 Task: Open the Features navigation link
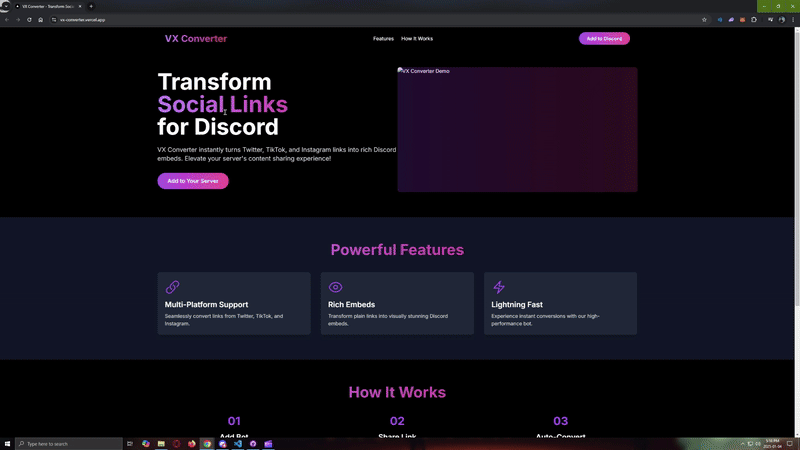click(x=383, y=39)
